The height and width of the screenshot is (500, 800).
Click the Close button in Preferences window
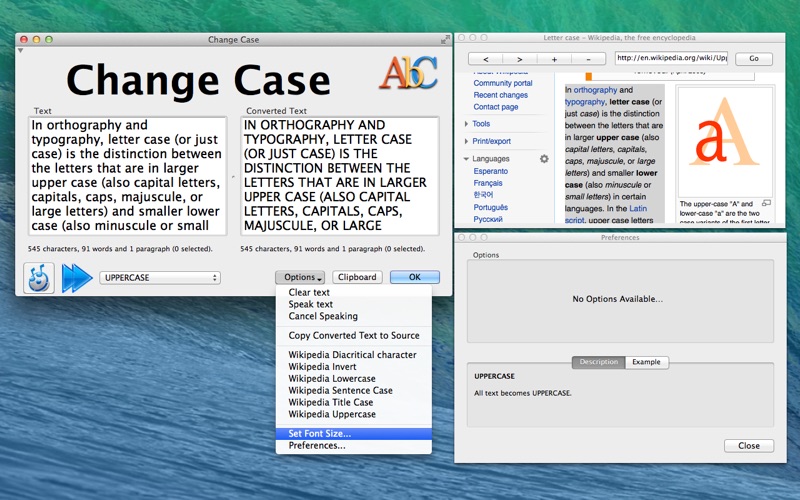(748, 445)
